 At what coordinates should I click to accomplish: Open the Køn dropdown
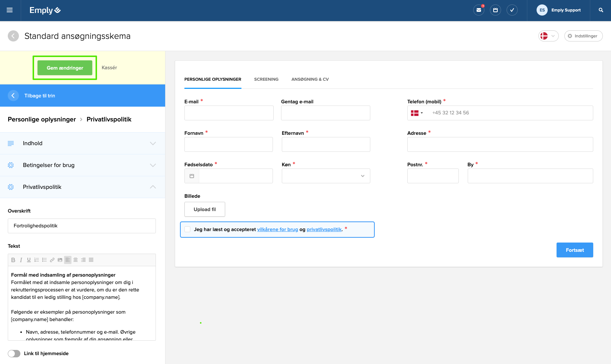click(x=326, y=176)
